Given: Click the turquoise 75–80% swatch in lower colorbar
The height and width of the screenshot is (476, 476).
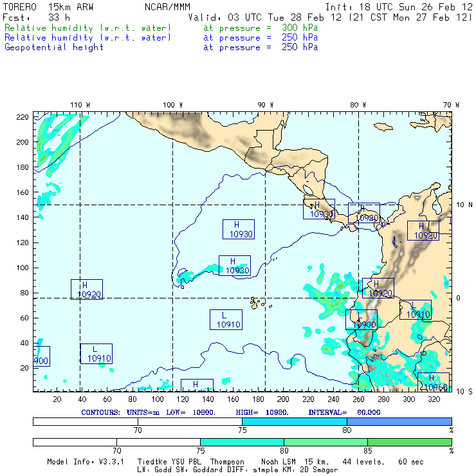Looking at the screenshot, I should (x=242, y=442).
